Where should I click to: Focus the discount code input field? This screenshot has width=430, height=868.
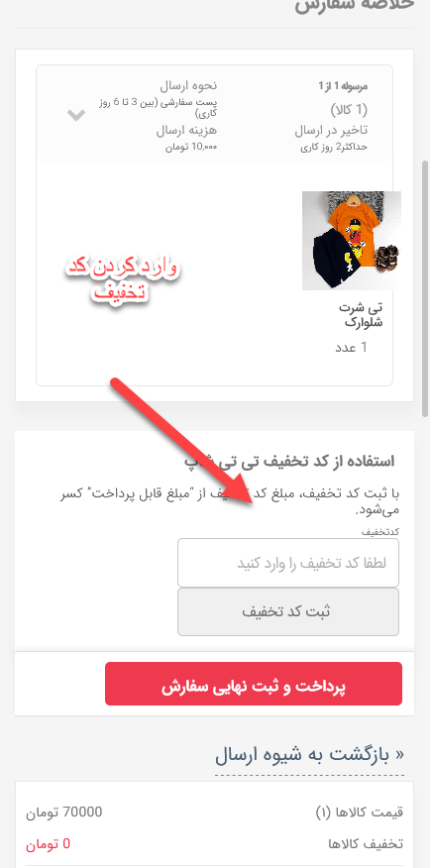pos(287,563)
